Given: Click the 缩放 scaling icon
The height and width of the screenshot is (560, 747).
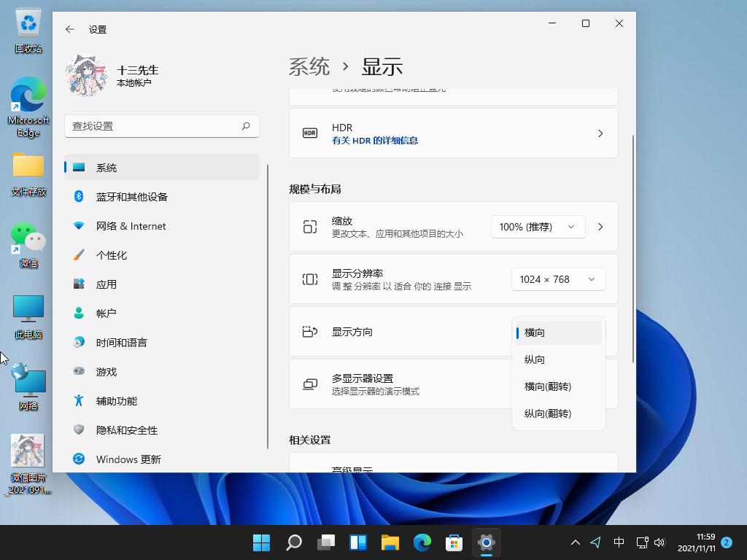Looking at the screenshot, I should [x=310, y=226].
